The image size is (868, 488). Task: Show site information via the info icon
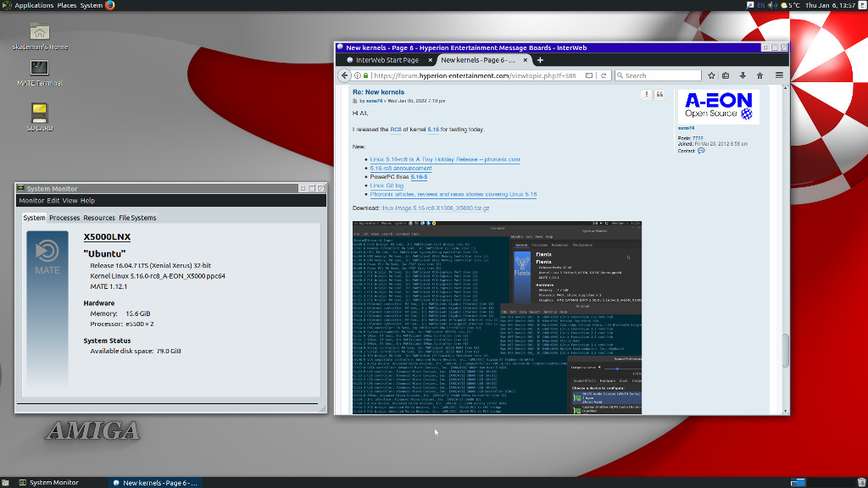[358, 75]
